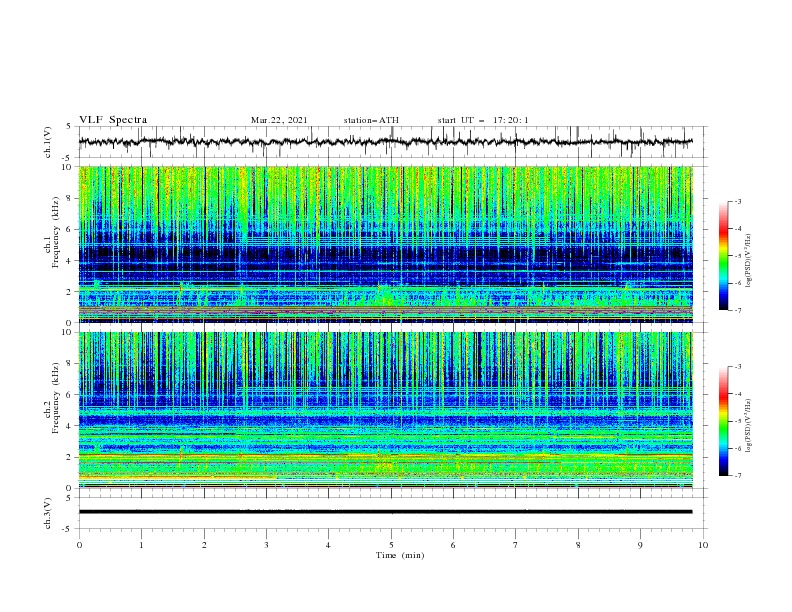Screen dimensions: 792x612
Task: Click the "-3" label on ch.1 colorbar
Action: [x=737, y=201]
